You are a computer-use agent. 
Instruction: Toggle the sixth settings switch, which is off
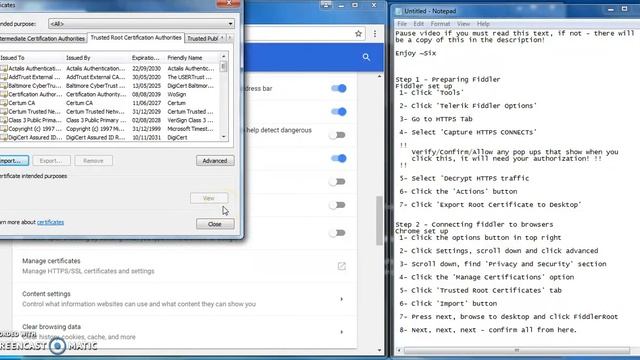tap(337, 205)
